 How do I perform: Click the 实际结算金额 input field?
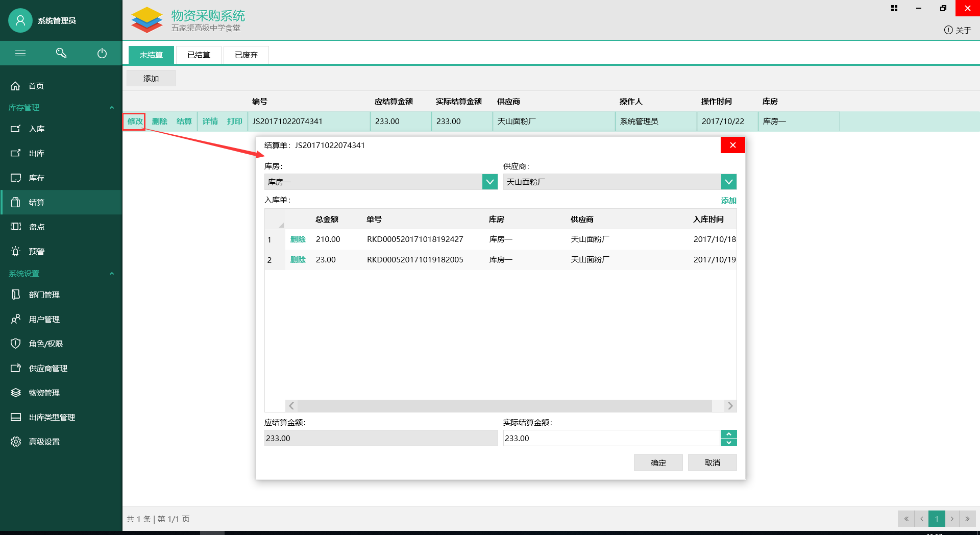pos(610,438)
